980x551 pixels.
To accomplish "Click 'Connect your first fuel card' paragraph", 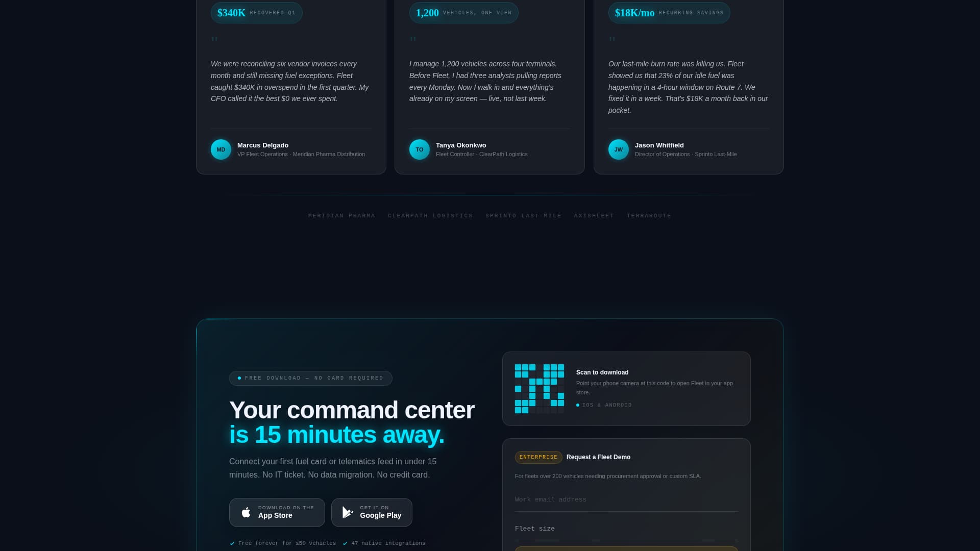I will tap(333, 468).
